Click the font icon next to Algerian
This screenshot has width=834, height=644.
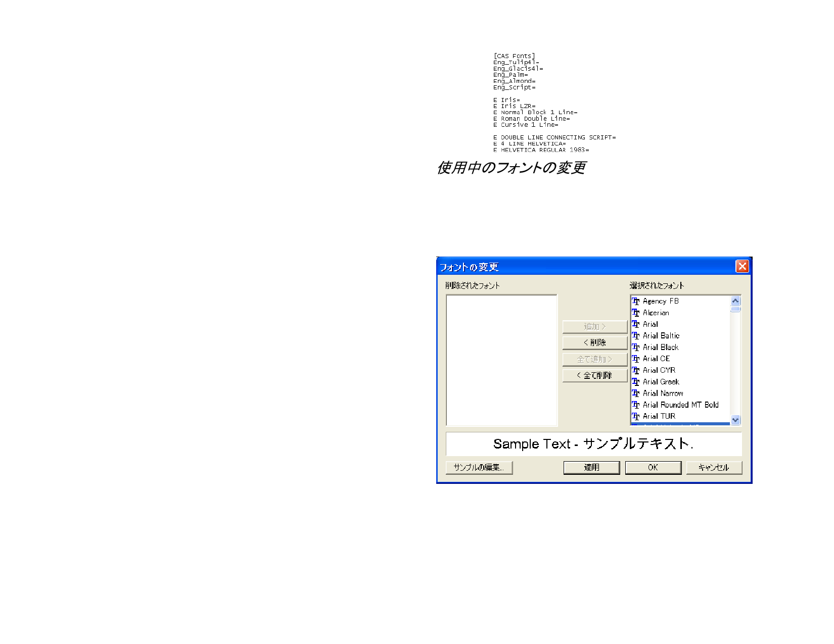click(x=636, y=313)
